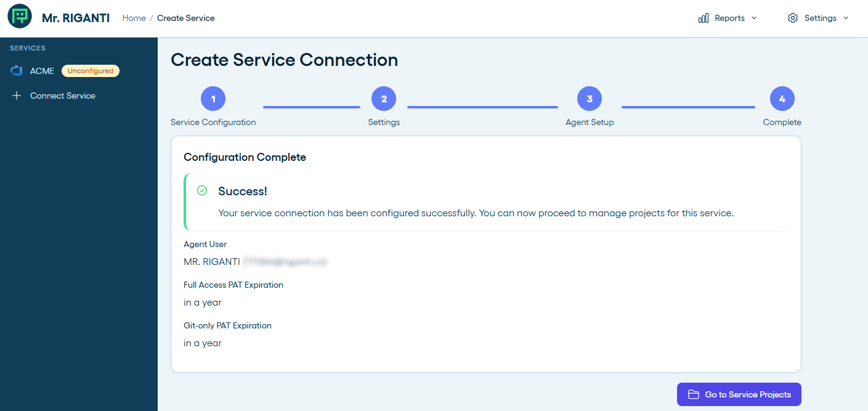Click the plus icon beside Connect Service
The height and width of the screenshot is (411, 868).
coord(17,96)
